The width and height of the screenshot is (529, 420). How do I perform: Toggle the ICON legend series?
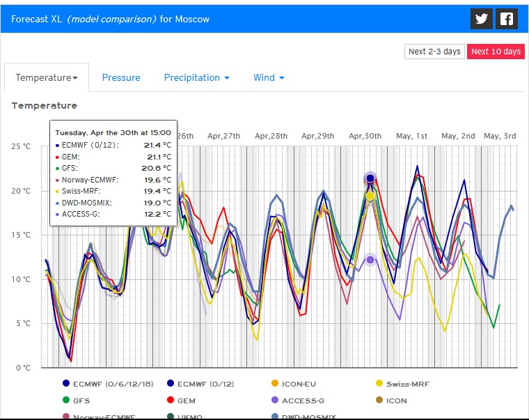click(x=391, y=400)
